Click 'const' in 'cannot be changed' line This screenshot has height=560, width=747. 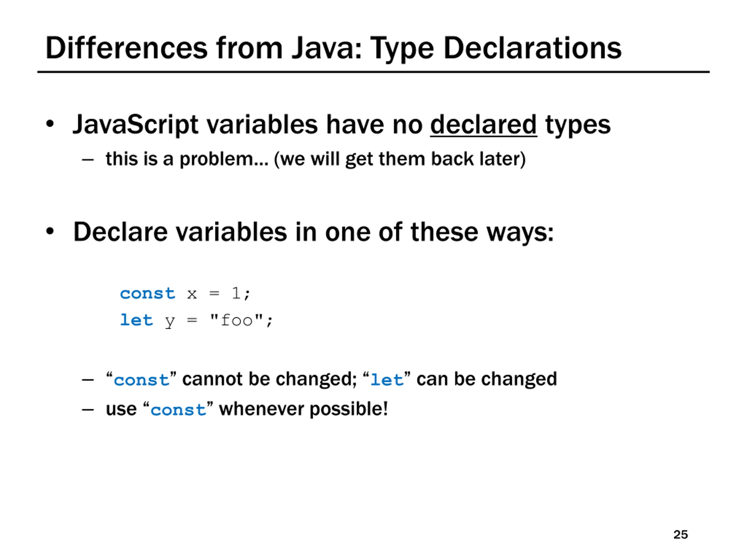[x=142, y=380]
